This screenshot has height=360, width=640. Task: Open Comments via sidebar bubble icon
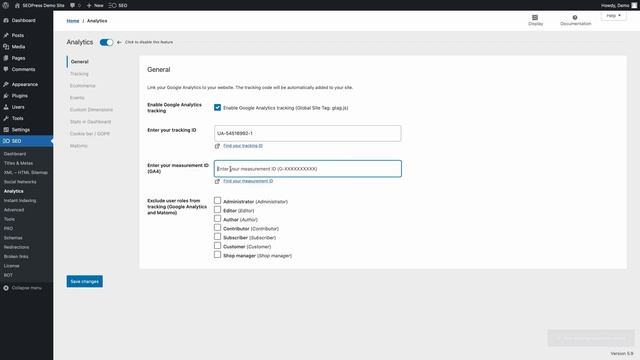point(6,69)
